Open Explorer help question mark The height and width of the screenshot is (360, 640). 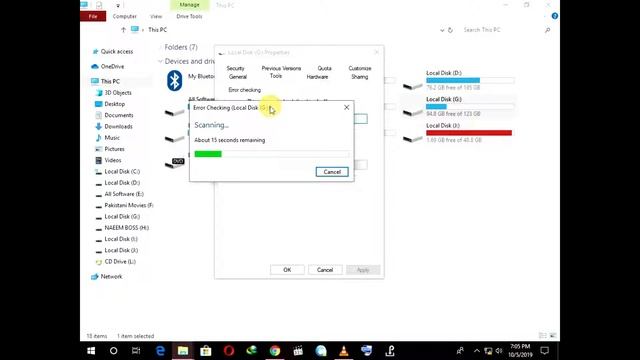coord(554,16)
